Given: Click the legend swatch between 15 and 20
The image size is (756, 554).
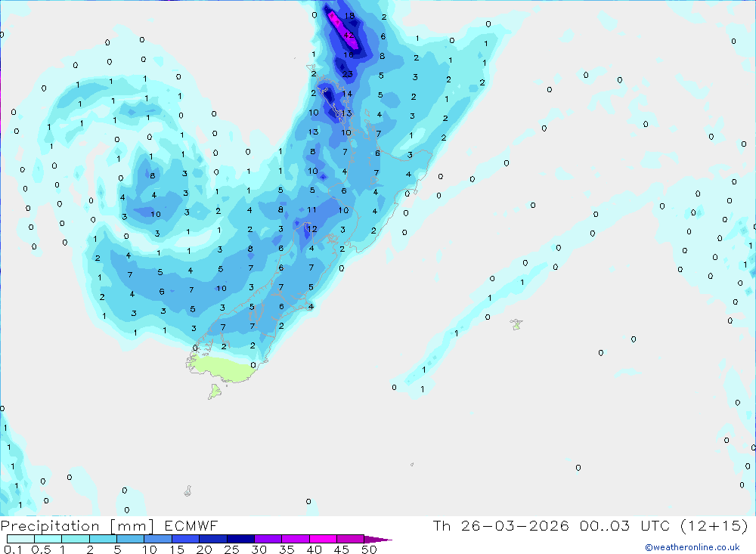Looking at the screenshot, I should pyautogui.click(x=186, y=539).
